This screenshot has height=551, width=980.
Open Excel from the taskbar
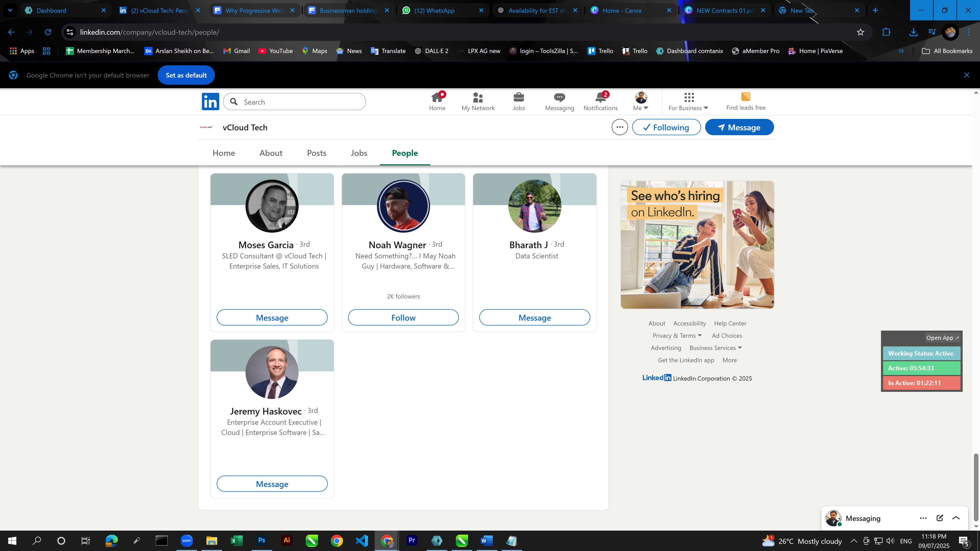pos(236,540)
